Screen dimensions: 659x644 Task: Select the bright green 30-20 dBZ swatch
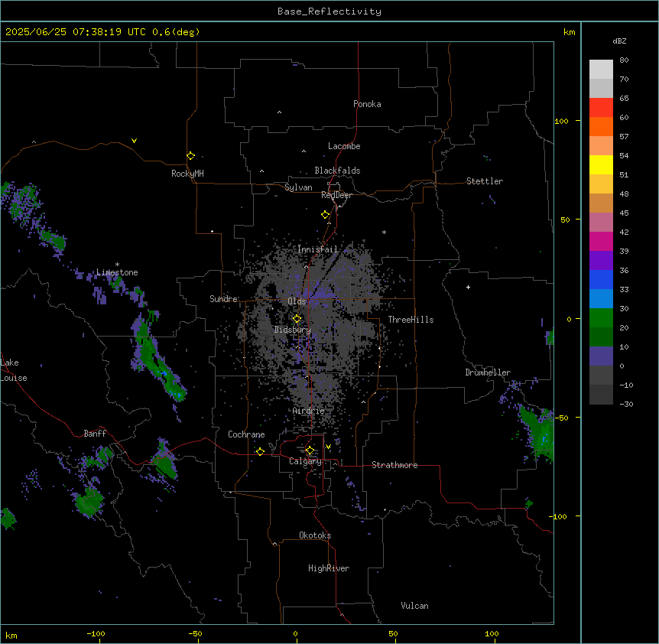click(601, 318)
